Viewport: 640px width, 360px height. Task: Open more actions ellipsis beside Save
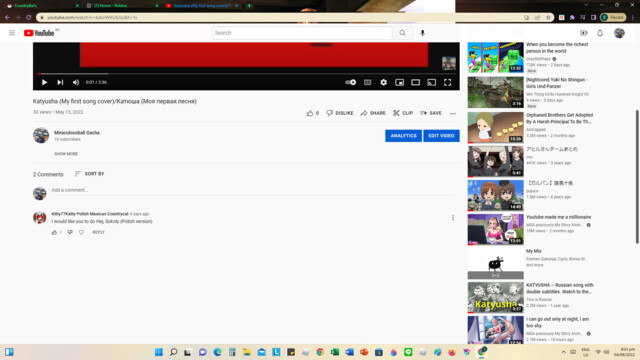tap(453, 113)
